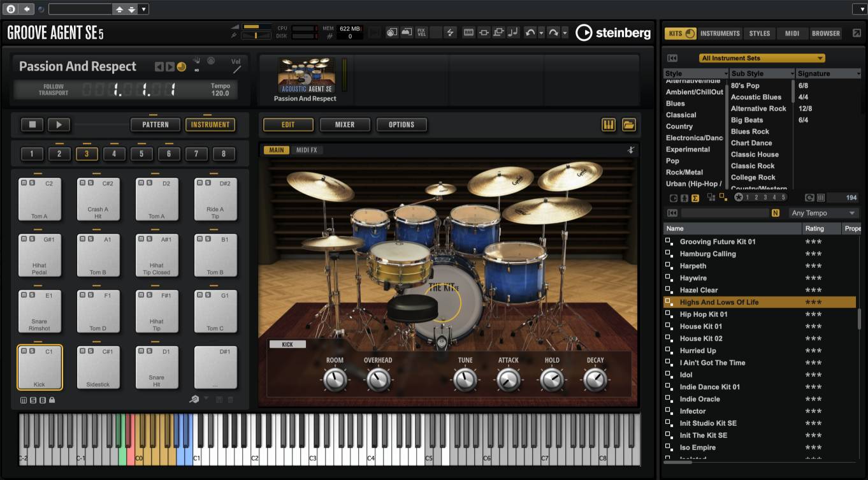Click the lock icon below the pads
The width and height of the screenshot is (868, 480).
[x=52, y=400]
